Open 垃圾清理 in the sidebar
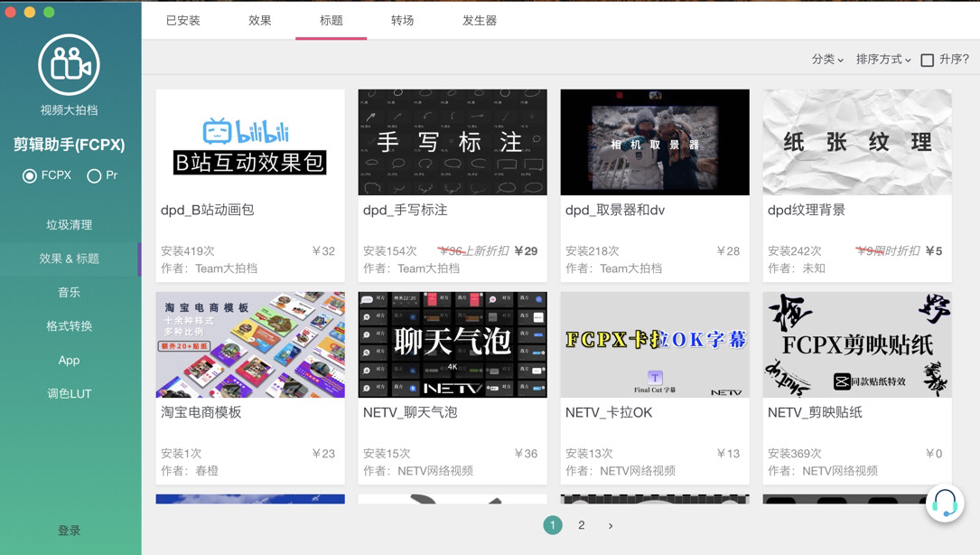 (x=70, y=225)
